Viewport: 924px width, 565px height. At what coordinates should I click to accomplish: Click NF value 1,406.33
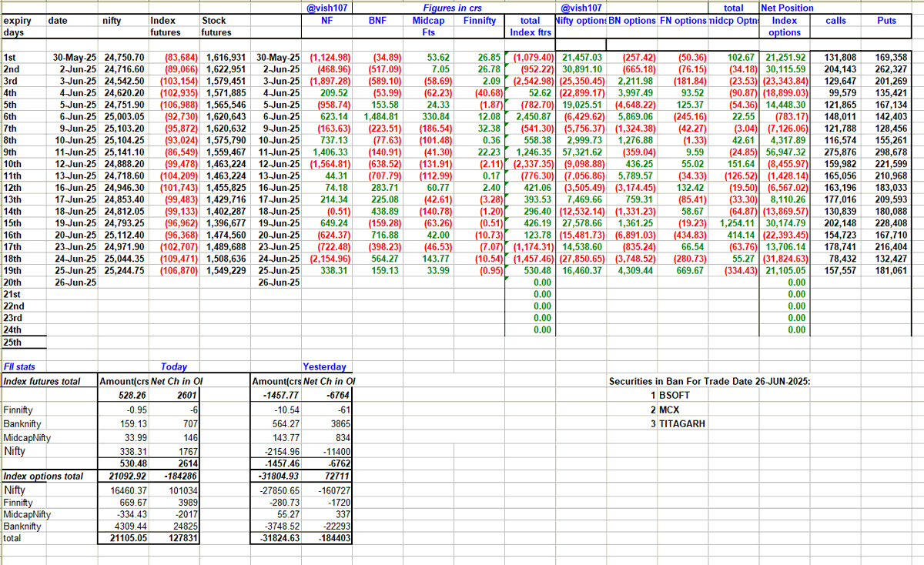330,152
